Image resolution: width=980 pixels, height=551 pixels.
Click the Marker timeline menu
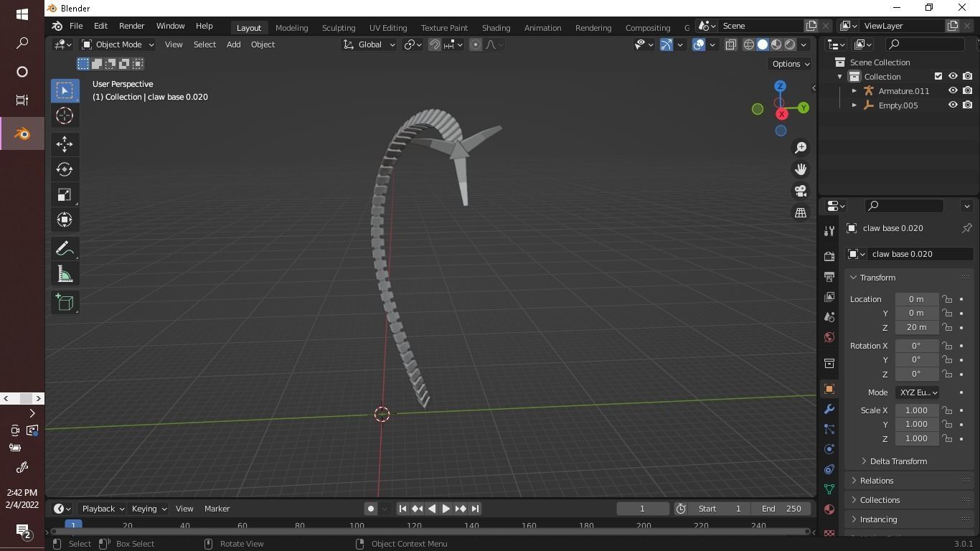(x=217, y=509)
